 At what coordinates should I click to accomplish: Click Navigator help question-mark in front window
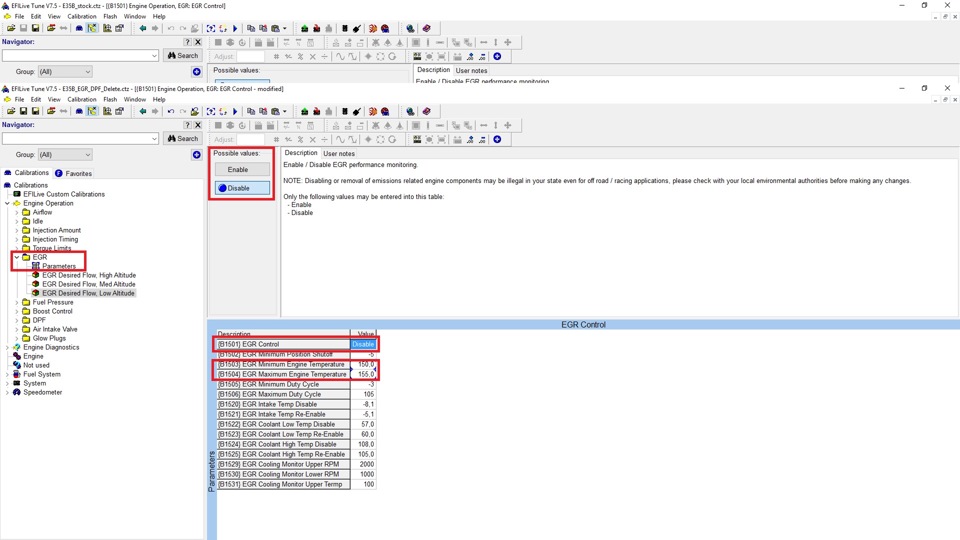pyautogui.click(x=187, y=125)
